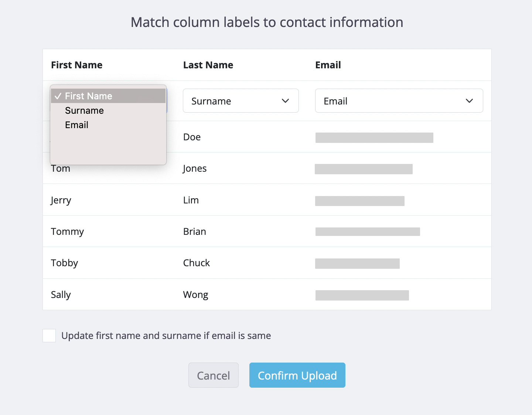Click the First Name column header
The image size is (532, 415).
tap(77, 65)
